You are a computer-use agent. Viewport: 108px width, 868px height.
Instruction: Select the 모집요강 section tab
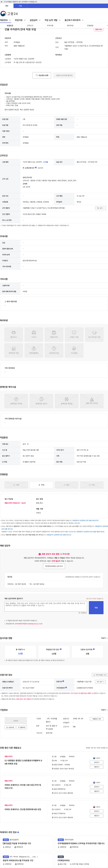click(10, 26)
